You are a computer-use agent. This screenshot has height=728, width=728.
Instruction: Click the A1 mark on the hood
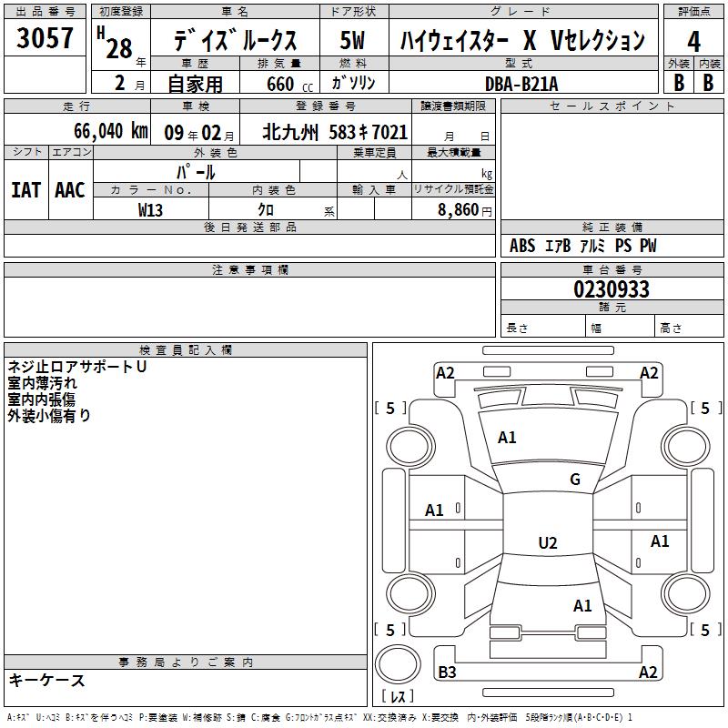tap(507, 438)
